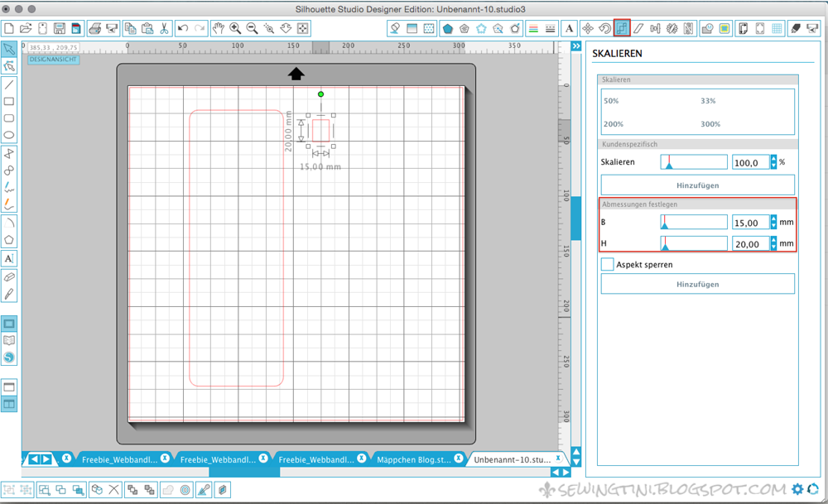The width and height of the screenshot is (828, 504).
Task: Choose the zoom selection tool
Action: (269, 28)
